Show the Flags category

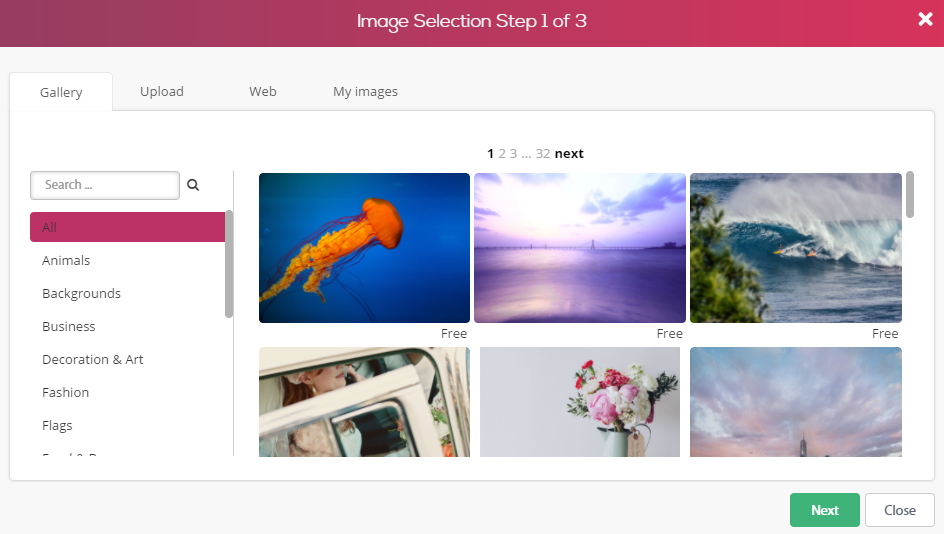point(57,425)
